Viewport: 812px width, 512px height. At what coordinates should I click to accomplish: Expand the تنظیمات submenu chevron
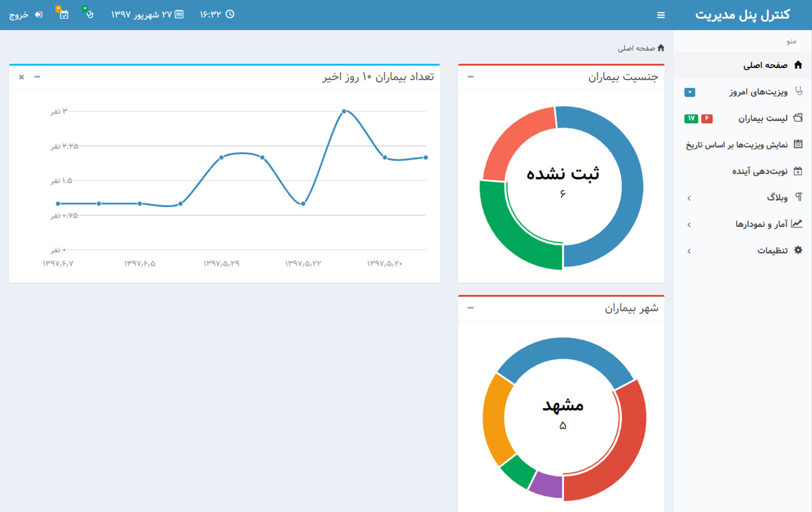[x=689, y=251]
